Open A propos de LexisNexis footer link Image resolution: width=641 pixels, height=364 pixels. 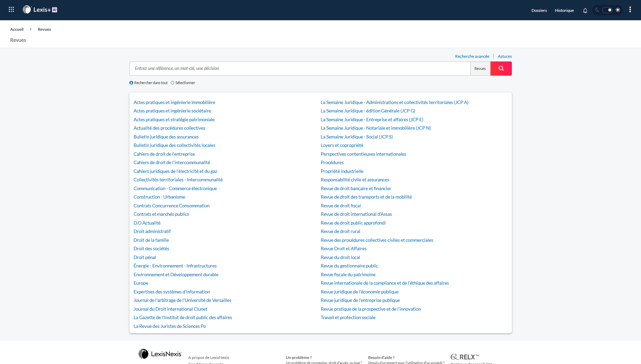click(x=209, y=358)
